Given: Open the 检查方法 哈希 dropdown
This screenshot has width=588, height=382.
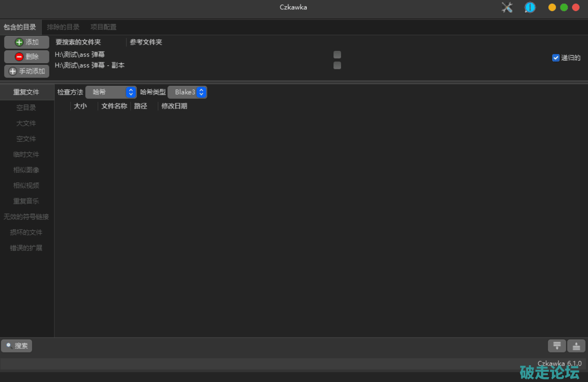Looking at the screenshot, I should (111, 92).
